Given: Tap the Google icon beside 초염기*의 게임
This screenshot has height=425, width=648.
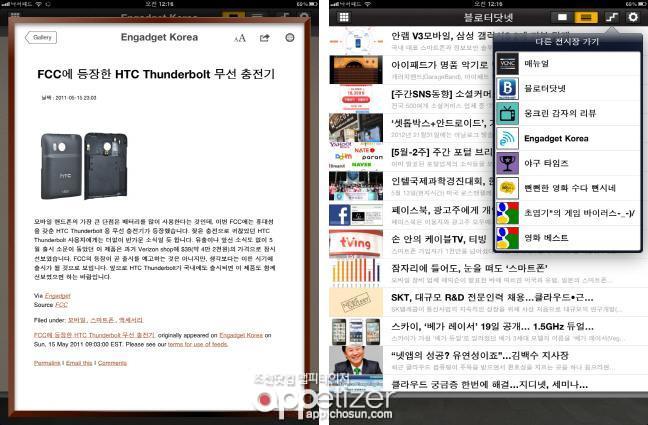Looking at the screenshot, I should coord(507,213).
